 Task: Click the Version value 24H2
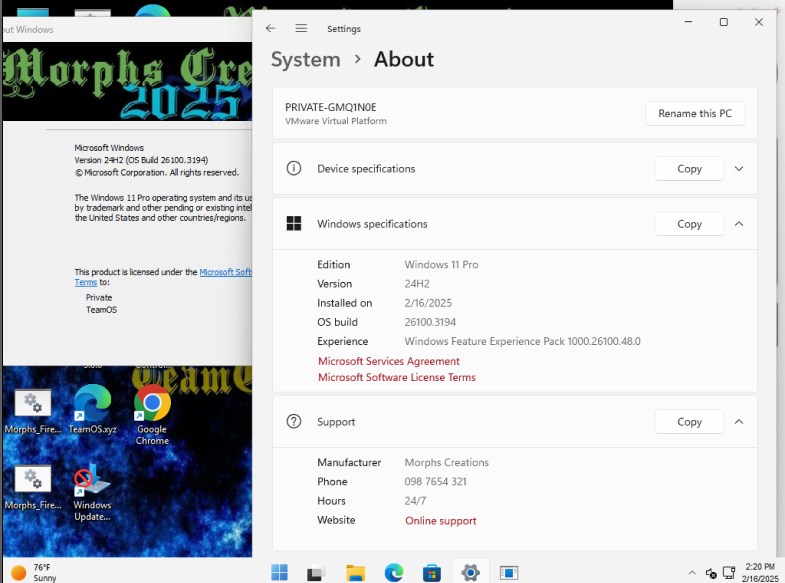(417, 283)
